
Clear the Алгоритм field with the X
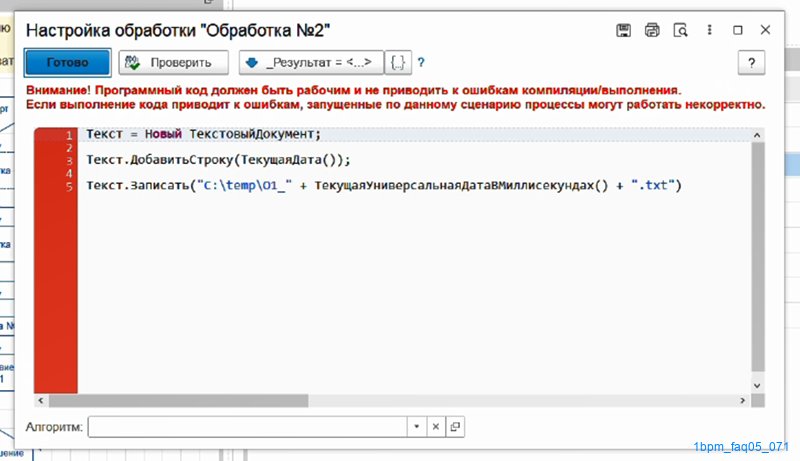[x=435, y=427]
